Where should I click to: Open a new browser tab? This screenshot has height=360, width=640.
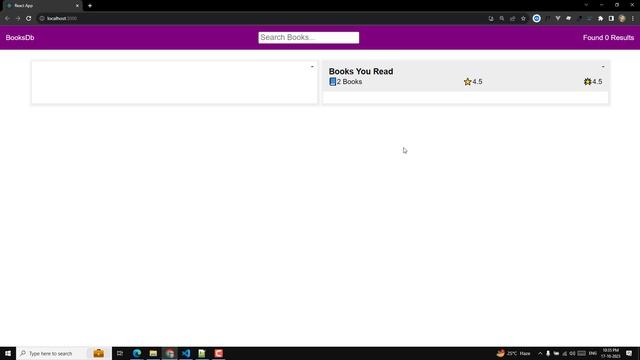point(90,6)
